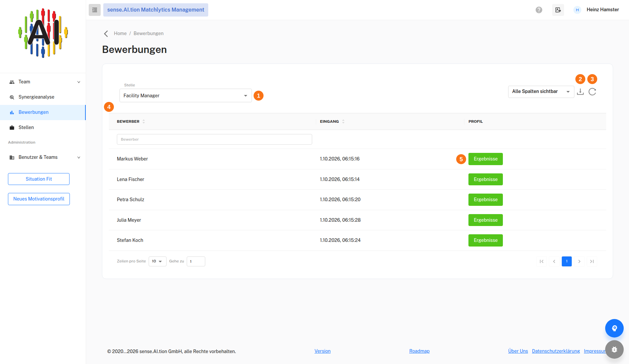Change Zeilen pro Seite dropdown
629x364 pixels.
click(157, 261)
